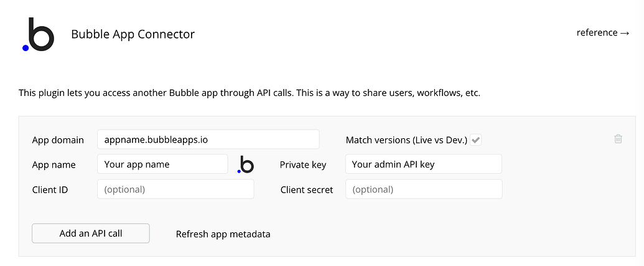Click the Client secret label
Screen dimensions: 644x266
click(307, 189)
